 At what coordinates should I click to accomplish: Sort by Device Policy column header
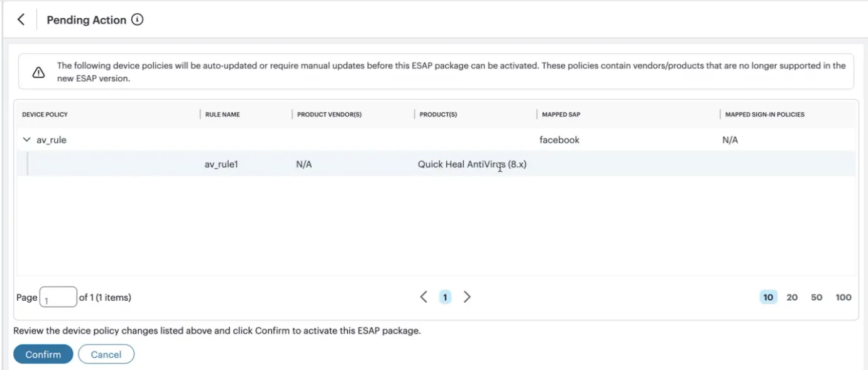pyautogui.click(x=45, y=115)
